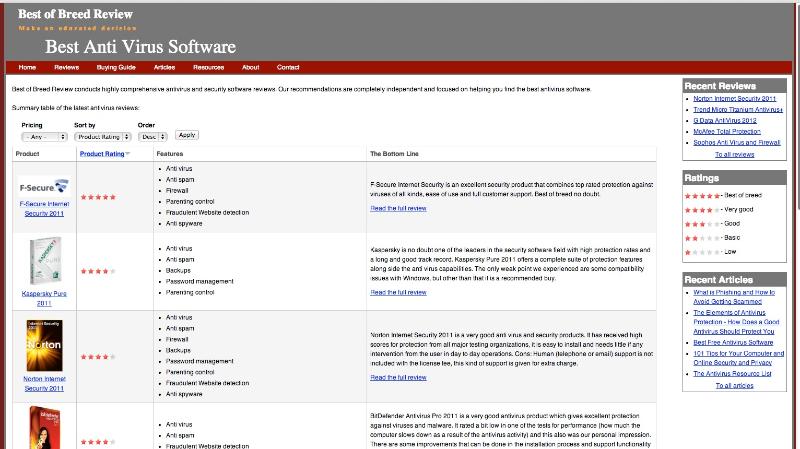Open the Articles menu item
Viewport: 800px width, 449px height.
click(x=164, y=67)
